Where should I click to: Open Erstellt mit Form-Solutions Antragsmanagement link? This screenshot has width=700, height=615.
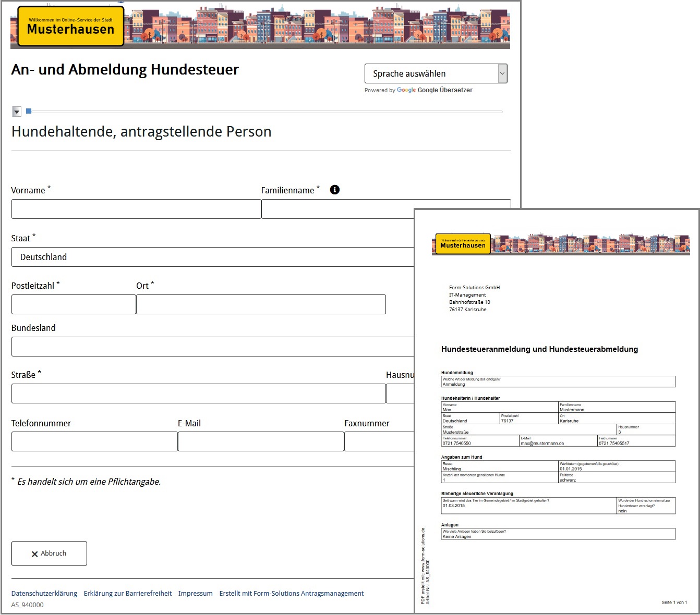(x=292, y=593)
